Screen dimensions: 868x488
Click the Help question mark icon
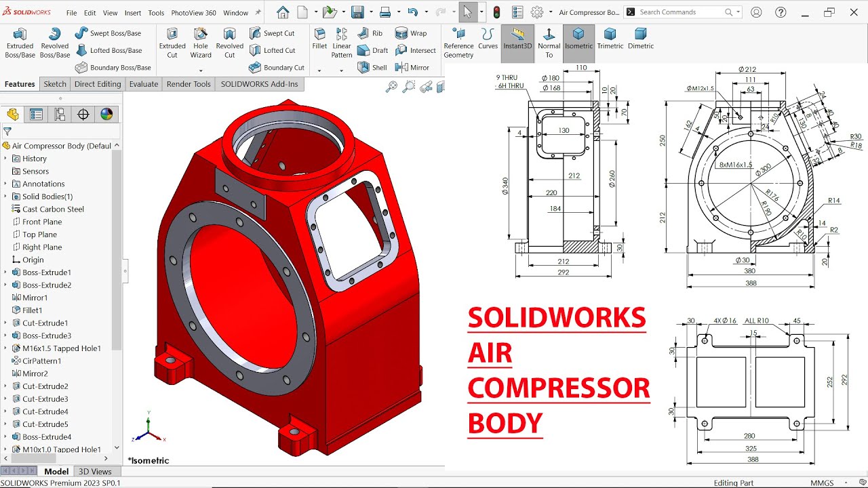click(x=781, y=12)
